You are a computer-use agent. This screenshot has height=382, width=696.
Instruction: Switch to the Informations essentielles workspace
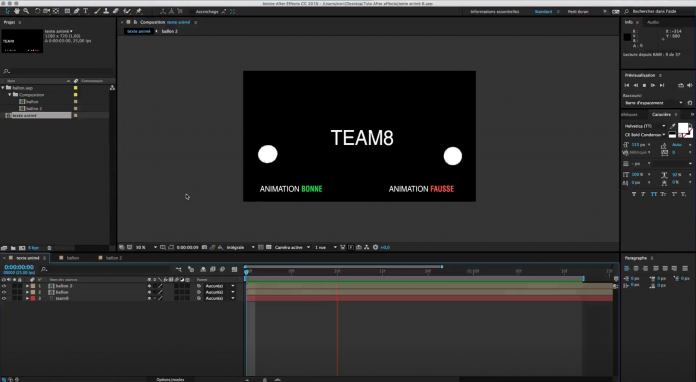click(x=494, y=12)
